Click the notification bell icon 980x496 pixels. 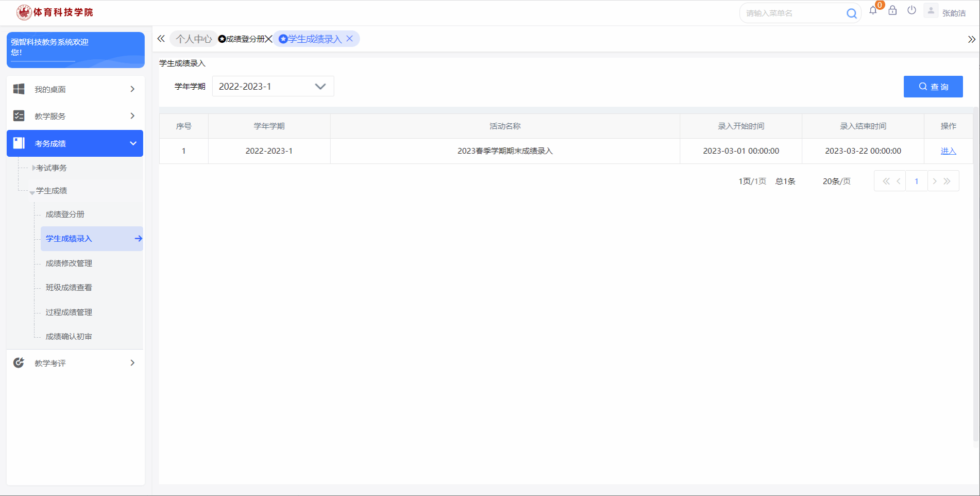pyautogui.click(x=873, y=11)
